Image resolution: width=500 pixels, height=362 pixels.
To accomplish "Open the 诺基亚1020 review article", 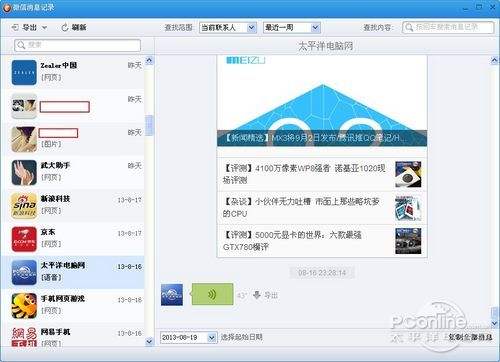I will pyautogui.click(x=322, y=174).
